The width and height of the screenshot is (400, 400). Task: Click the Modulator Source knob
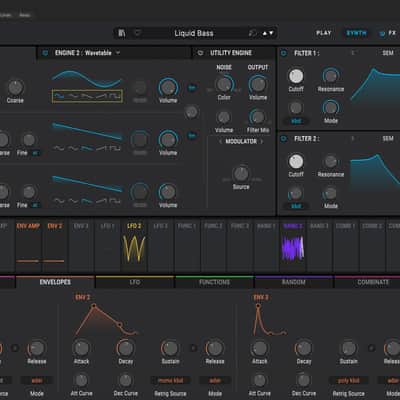pyautogui.click(x=241, y=174)
